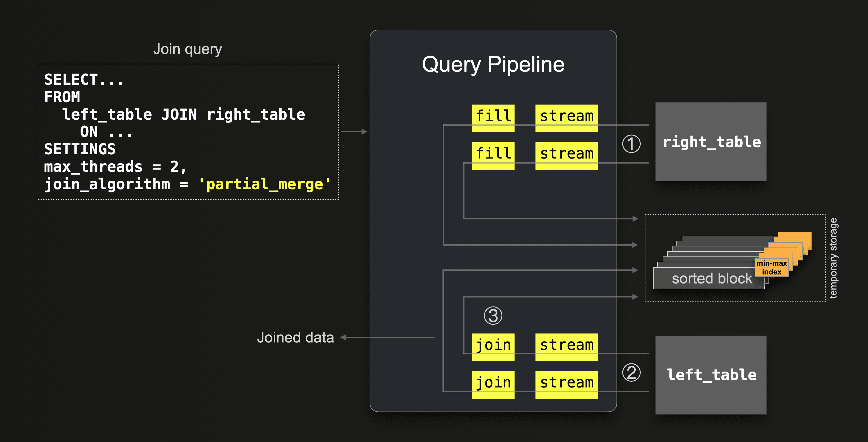Click the topmost stream block
The image size is (868, 442).
pos(566,118)
